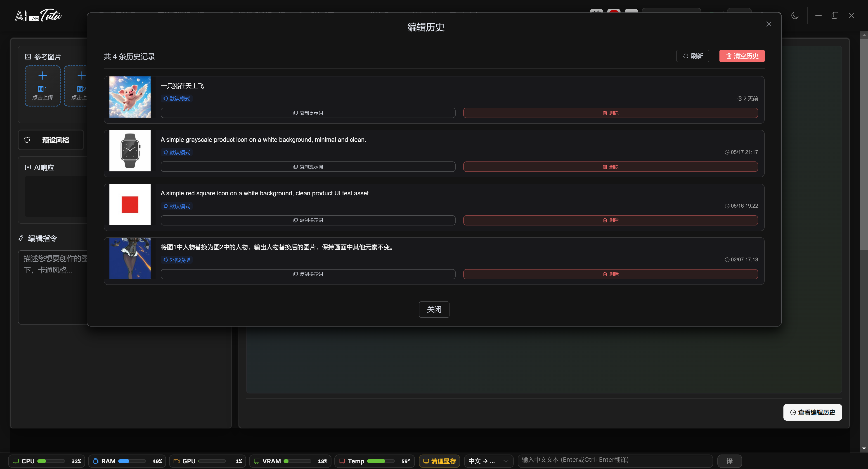This screenshot has width=868, height=469.
Task: Click the 清理显存 button
Action: click(439, 461)
